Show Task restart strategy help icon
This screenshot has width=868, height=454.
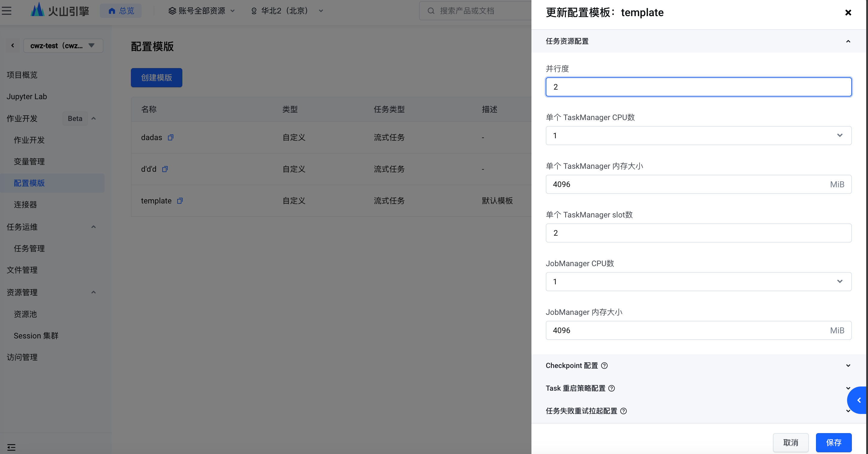(x=612, y=388)
